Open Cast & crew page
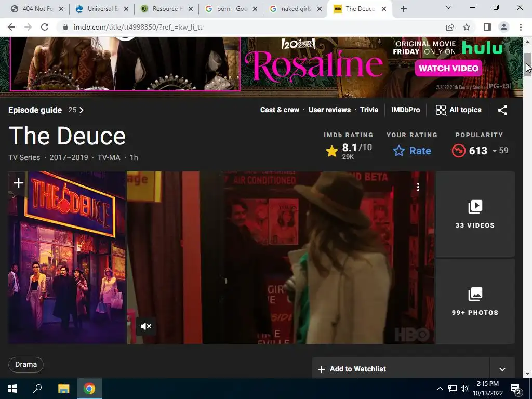The image size is (532, 399). 280,110
